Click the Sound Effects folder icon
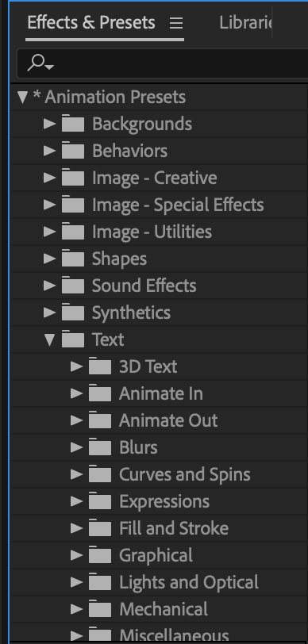This screenshot has height=644, width=308. coord(73,286)
